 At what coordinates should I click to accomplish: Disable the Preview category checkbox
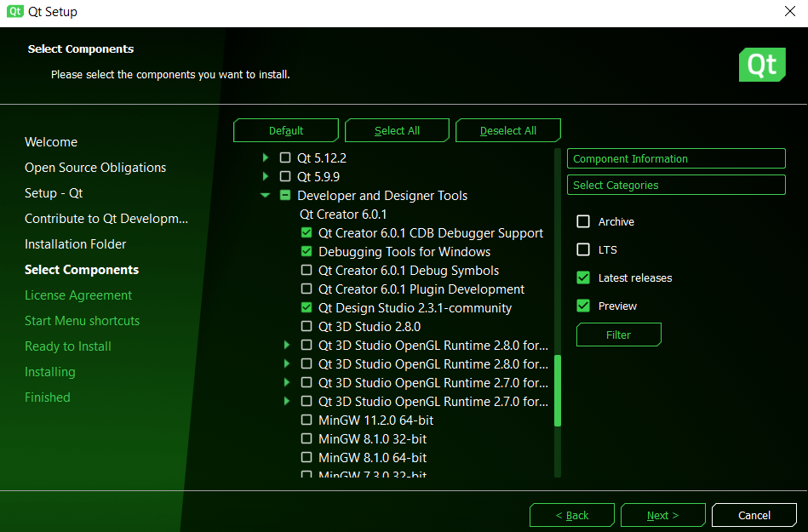click(583, 306)
